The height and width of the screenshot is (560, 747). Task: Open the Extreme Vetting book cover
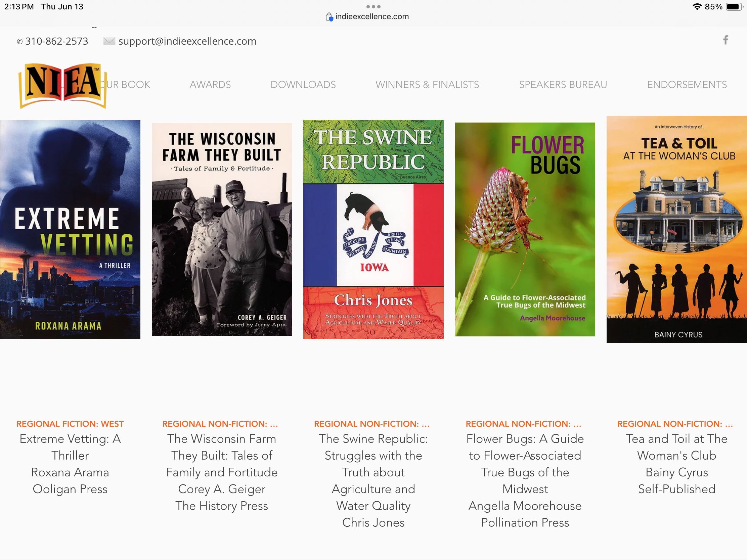(70, 229)
